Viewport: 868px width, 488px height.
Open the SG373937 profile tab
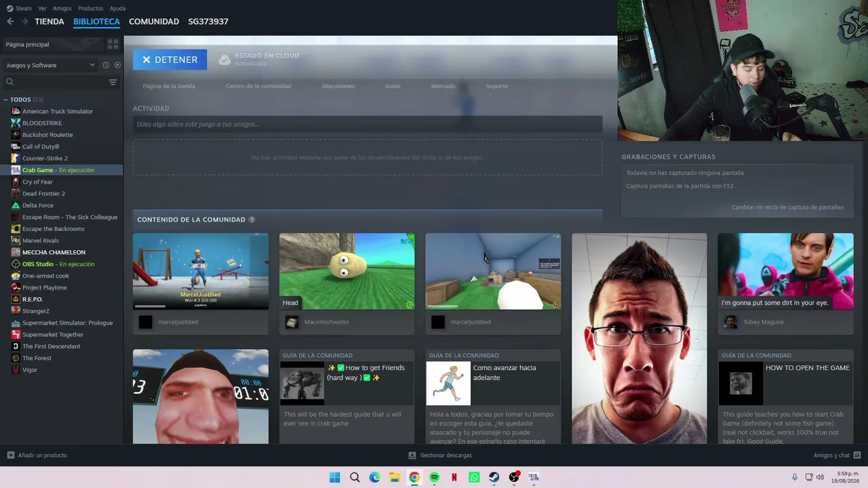208,22
